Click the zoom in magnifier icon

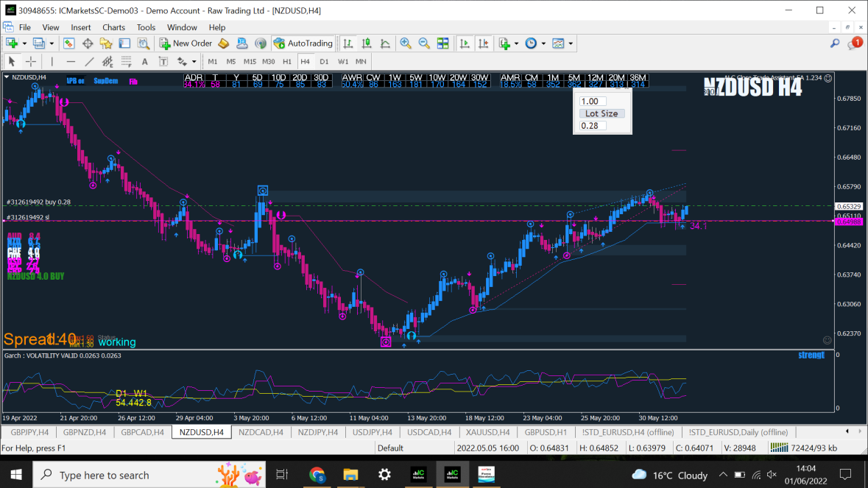406,43
